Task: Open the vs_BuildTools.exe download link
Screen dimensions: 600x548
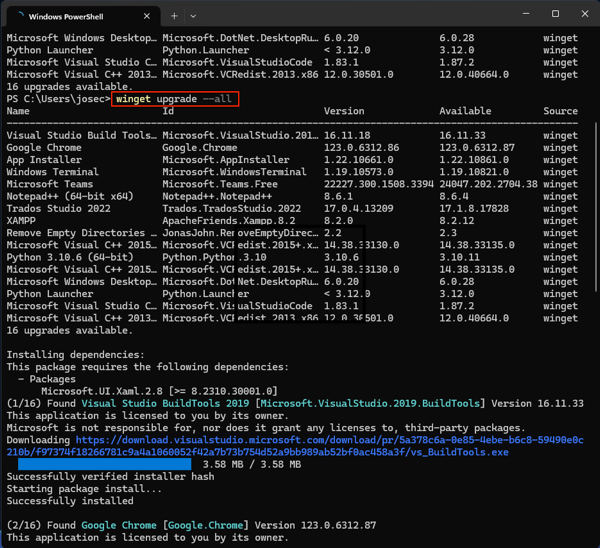Action: coord(295,446)
